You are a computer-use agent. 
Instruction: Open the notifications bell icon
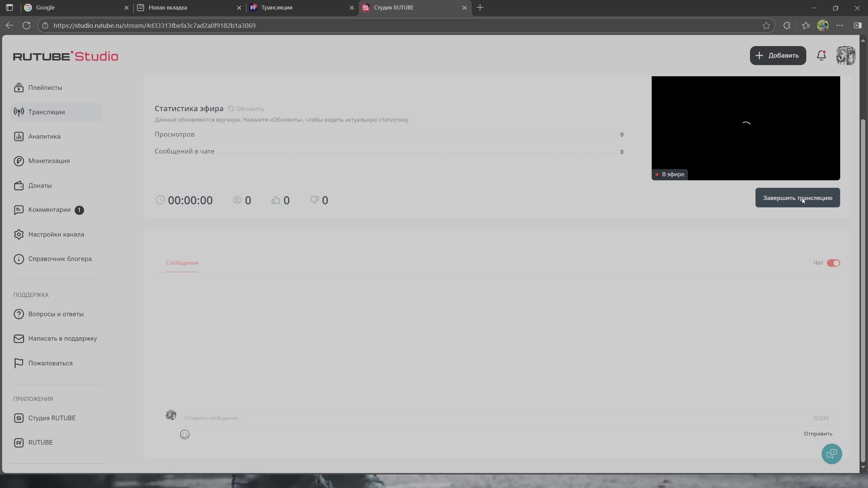[821, 56]
